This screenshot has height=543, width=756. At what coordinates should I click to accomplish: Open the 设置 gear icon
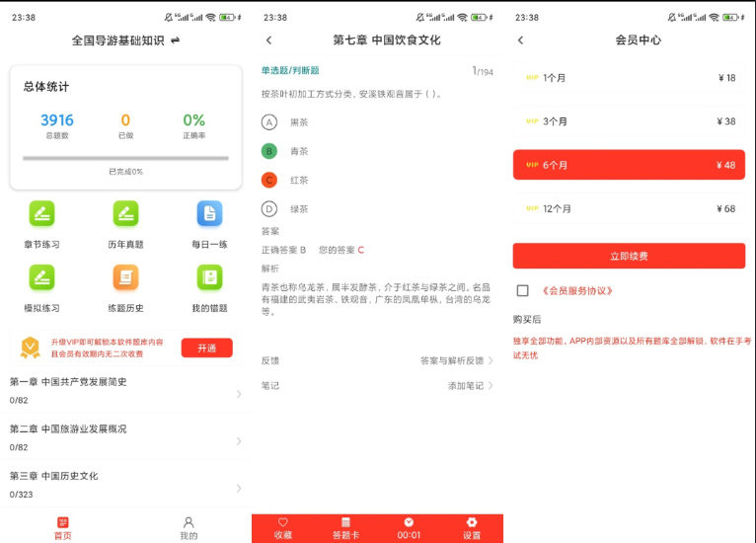tap(472, 522)
